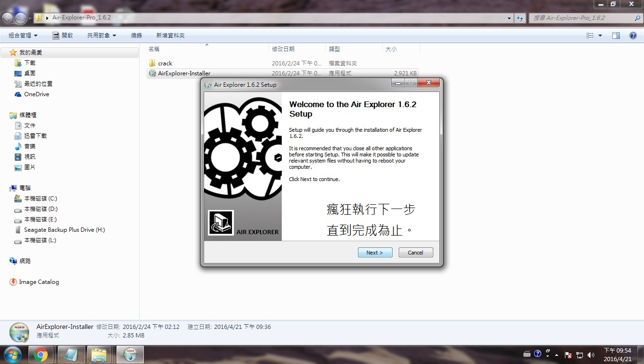This screenshot has width=644, height=364.
Task: Open the view options dropdown arrow
Action: pos(600,36)
